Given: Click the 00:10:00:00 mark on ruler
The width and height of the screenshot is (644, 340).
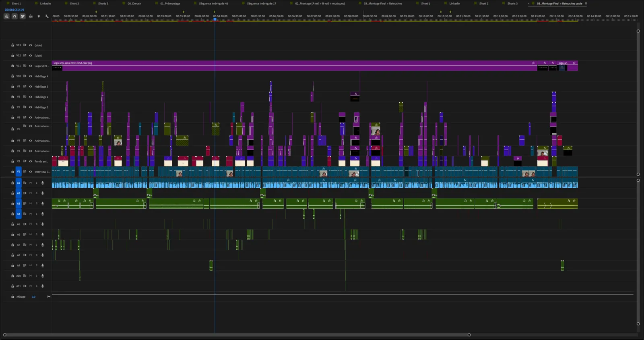Looking at the screenshot, I should click(426, 16).
